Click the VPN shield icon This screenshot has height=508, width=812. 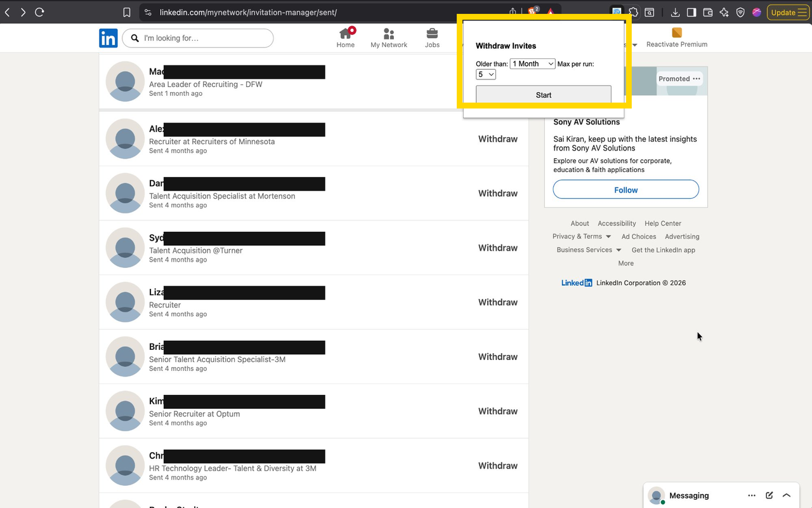(740, 12)
